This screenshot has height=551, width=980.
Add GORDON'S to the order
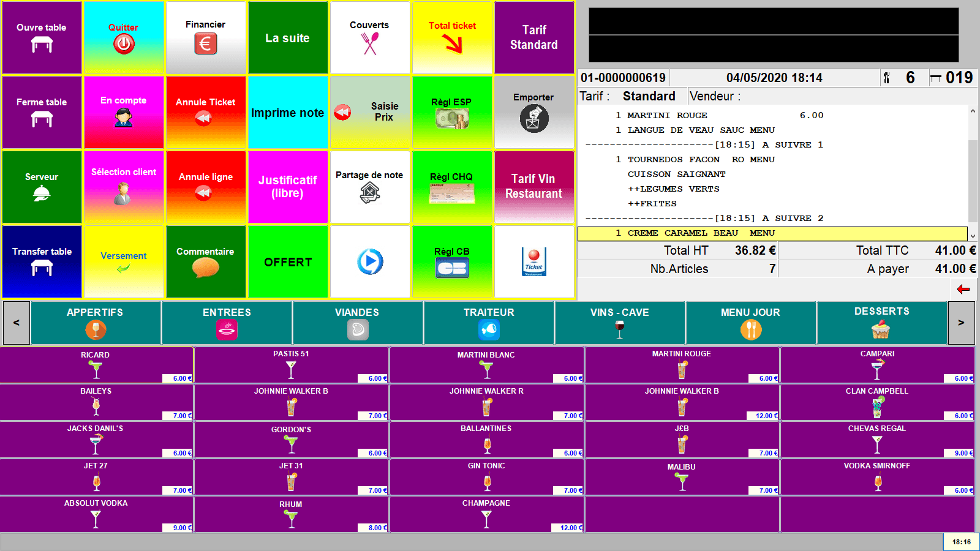[292, 440]
